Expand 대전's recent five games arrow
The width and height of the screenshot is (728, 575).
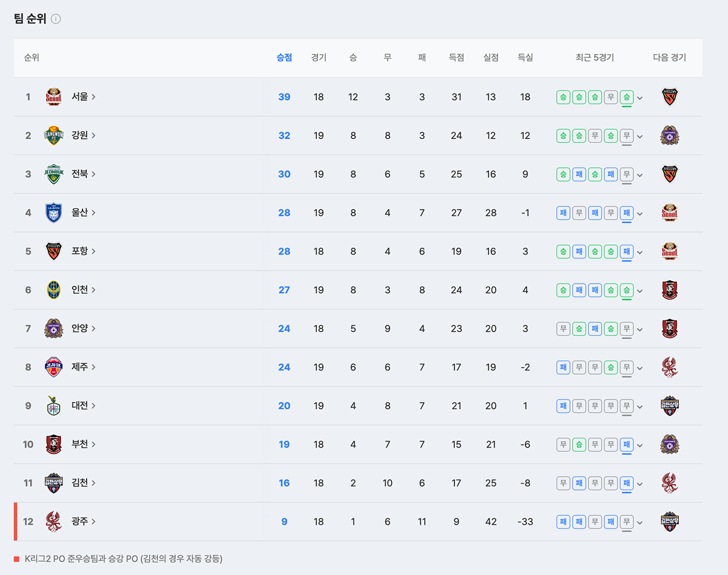coord(639,406)
